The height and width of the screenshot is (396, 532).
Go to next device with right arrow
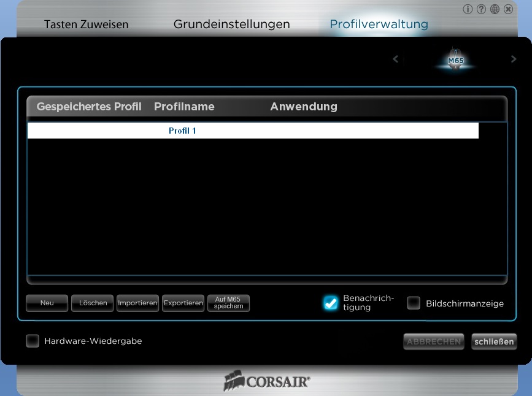[x=514, y=59]
